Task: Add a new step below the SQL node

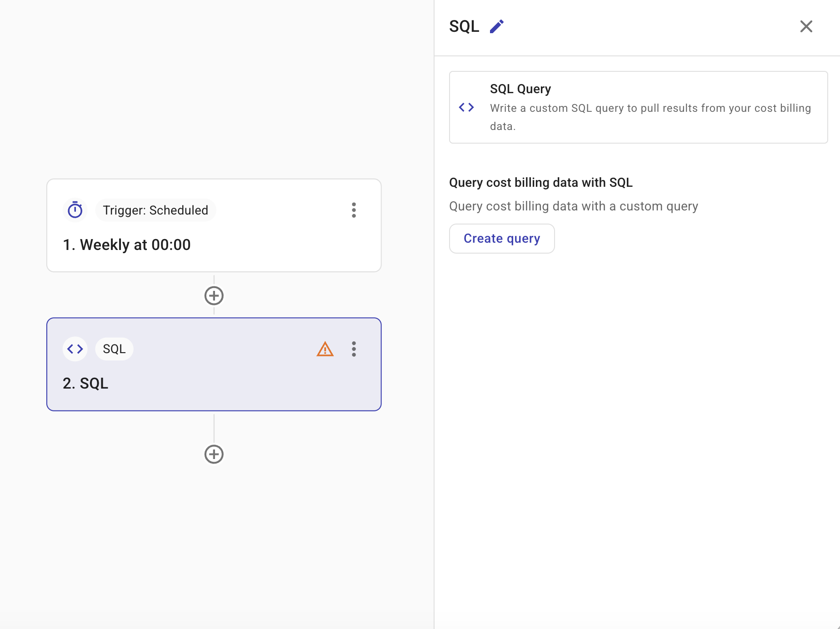Action: (214, 454)
